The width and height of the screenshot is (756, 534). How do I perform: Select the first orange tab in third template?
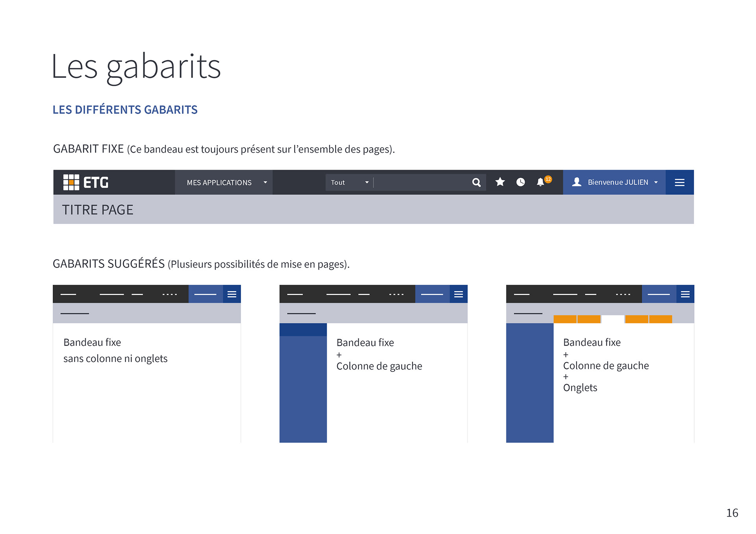click(x=565, y=319)
